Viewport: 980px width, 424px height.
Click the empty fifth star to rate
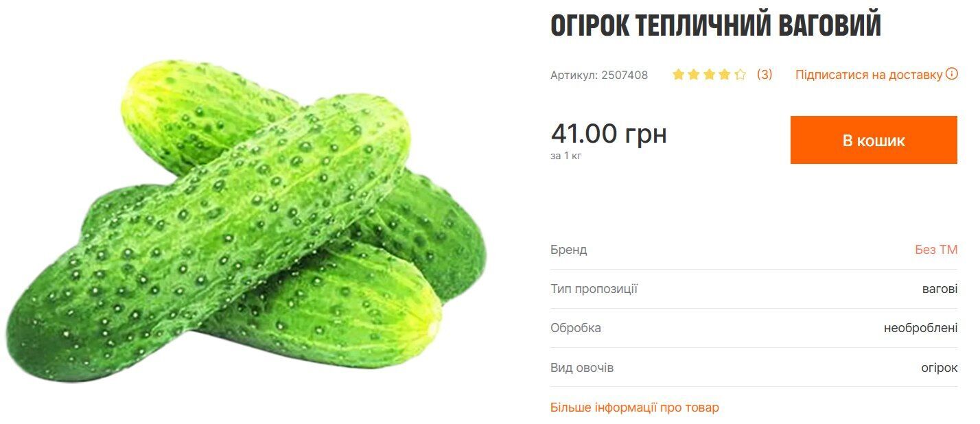click(740, 73)
